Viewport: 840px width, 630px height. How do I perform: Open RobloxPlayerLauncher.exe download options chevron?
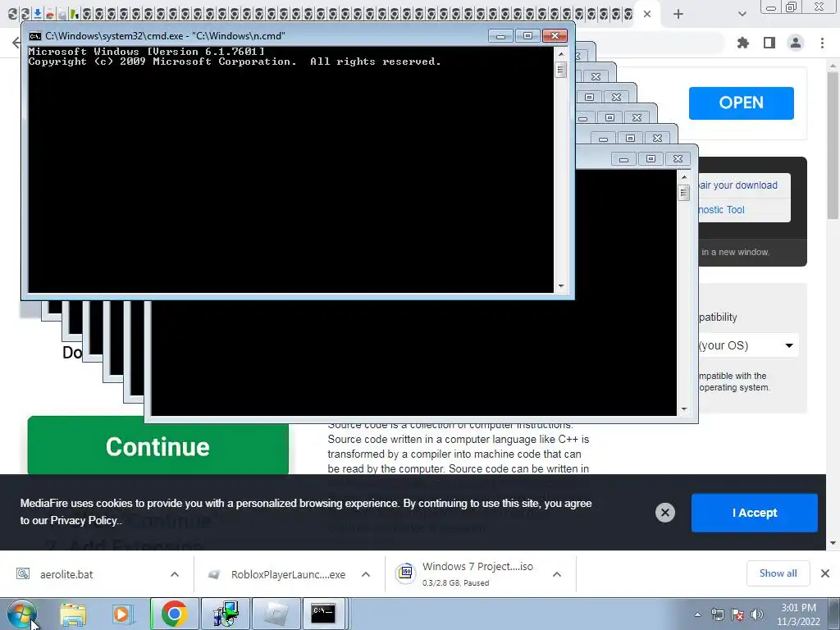point(366,574)
